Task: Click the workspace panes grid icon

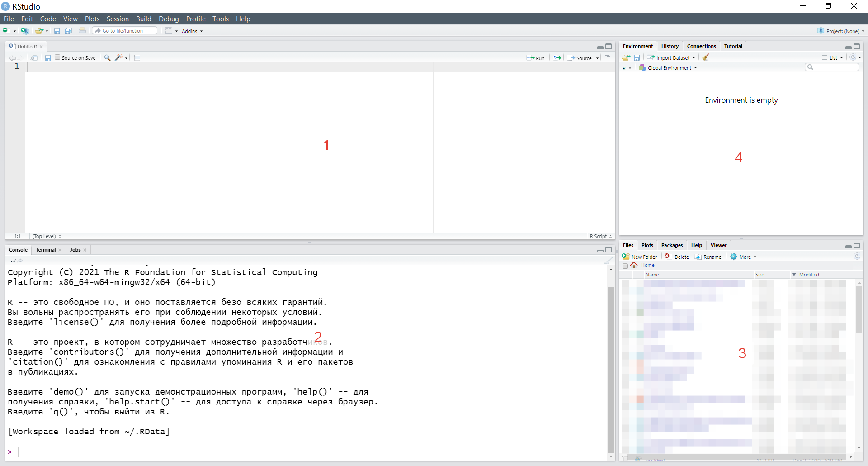Action: pyautogui.click(x=169, y=31)
